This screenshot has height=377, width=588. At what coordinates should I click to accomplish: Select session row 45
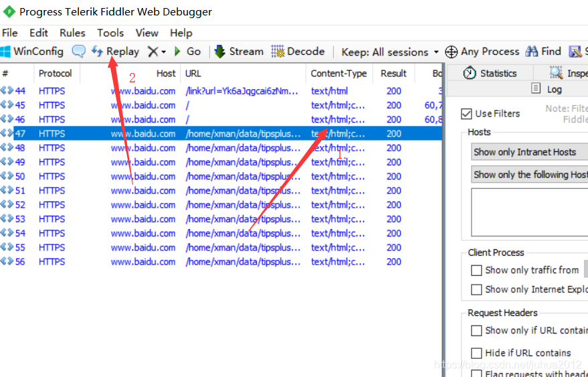coord(221,105)
